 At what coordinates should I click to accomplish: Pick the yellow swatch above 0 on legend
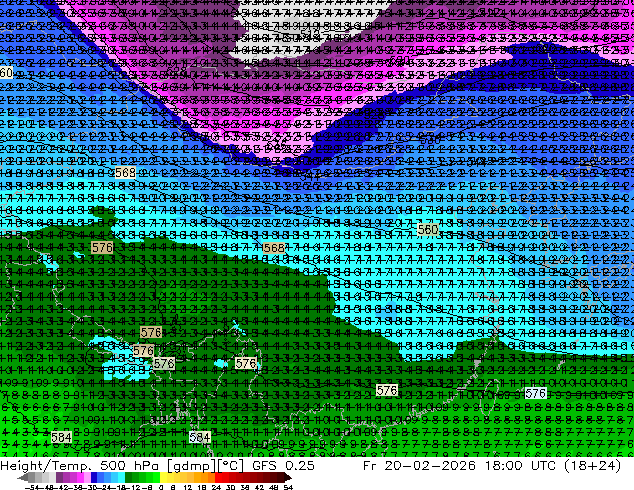click(x=164, y=478)
